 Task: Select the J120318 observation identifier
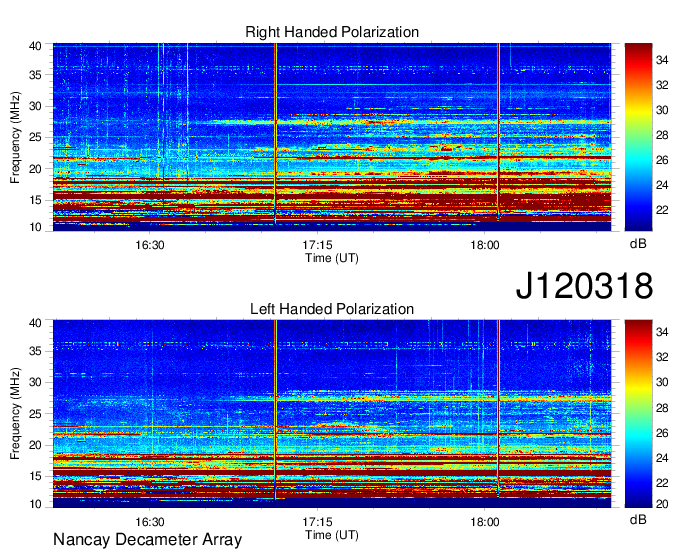click(x=584, y=286)
